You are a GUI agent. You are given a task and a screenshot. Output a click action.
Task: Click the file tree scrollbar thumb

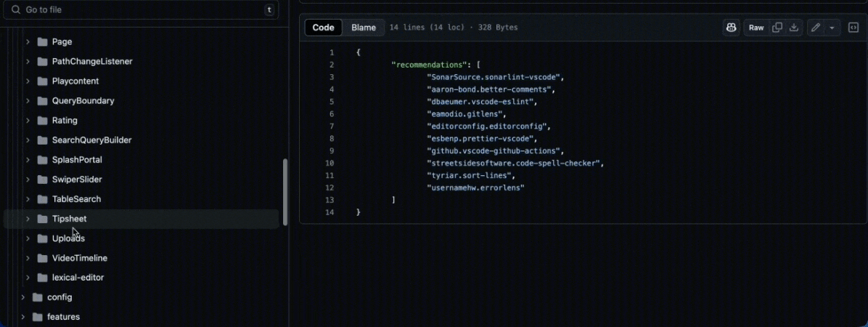point(285,193)
